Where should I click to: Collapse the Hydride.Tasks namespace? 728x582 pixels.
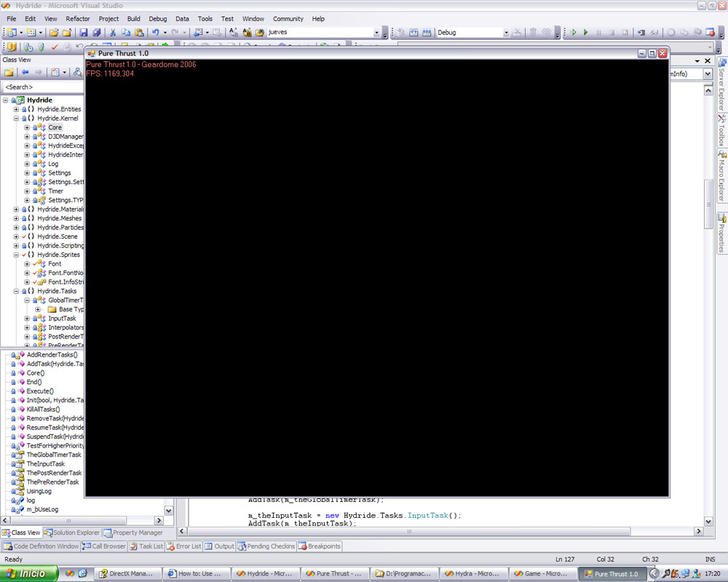click(16, 291)
